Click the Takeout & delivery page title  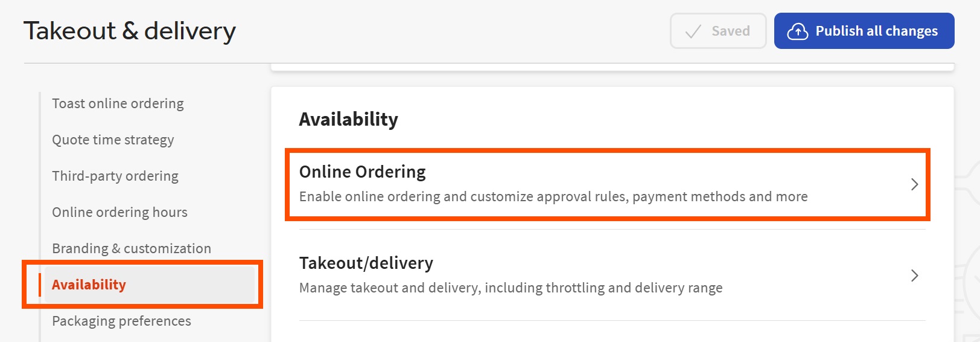(130, 31)
